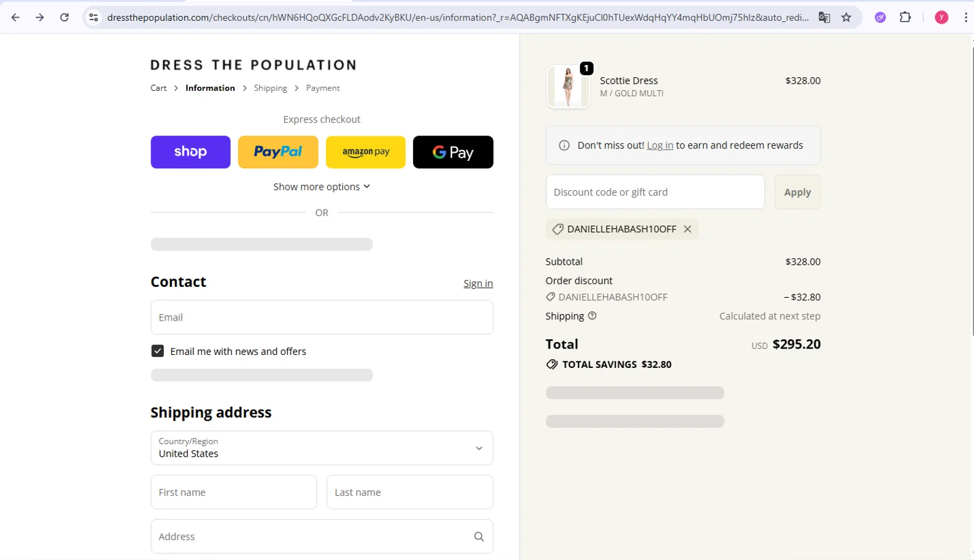Click the -$32.80 order discount amount

[802, 297]
